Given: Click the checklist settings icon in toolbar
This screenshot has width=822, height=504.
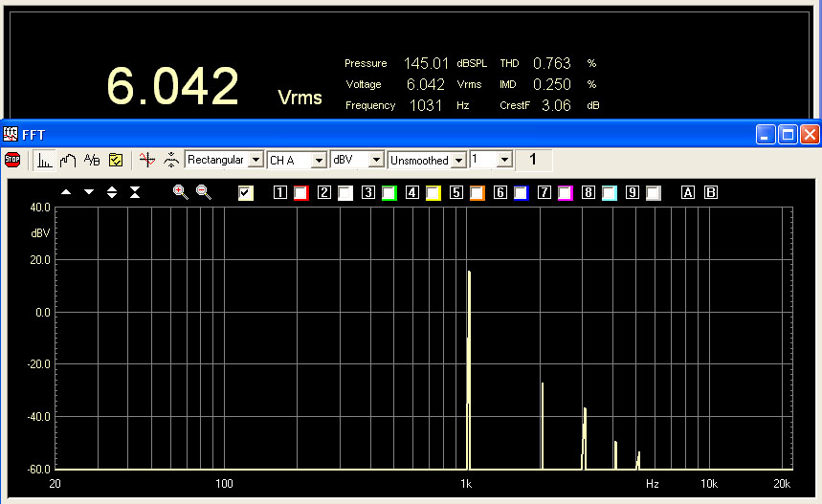Looking at the screenshot, I should (x=115, y=160).
